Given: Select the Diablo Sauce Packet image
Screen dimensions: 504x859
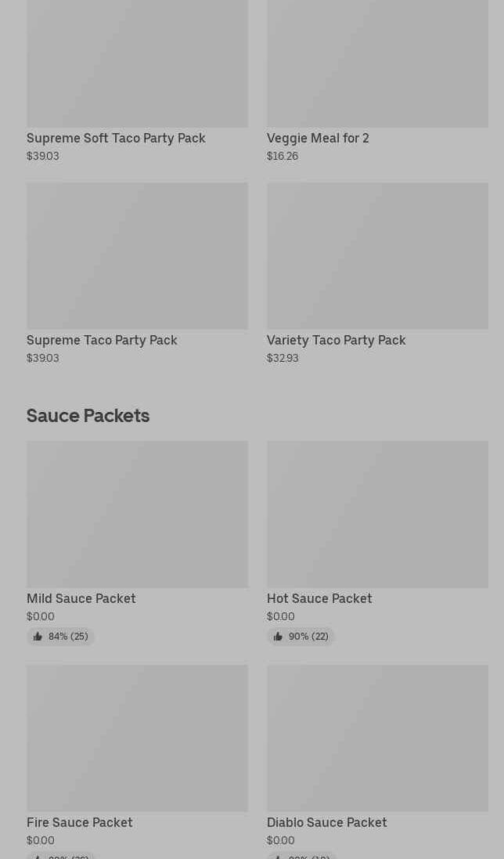Looking at the screenshot, I should tap(377, 738).
